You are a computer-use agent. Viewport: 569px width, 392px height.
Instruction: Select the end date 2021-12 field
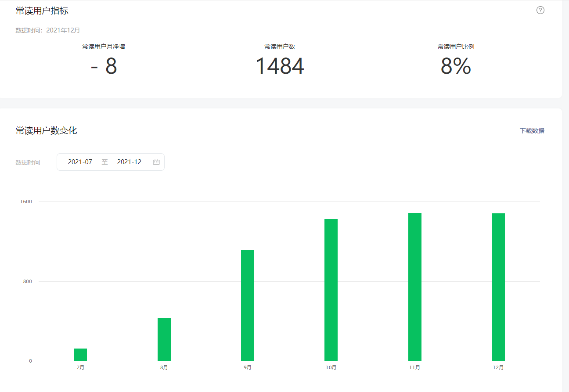click(129, 162)
